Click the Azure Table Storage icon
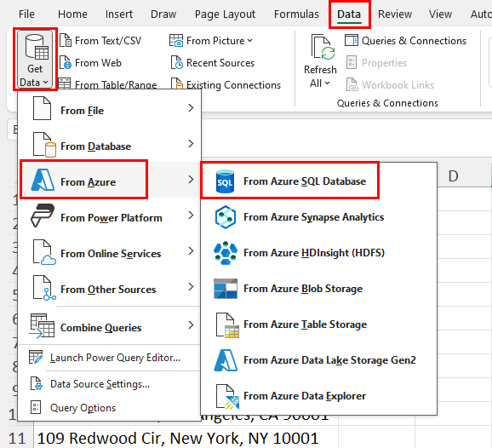The width and height of the screenshot is (492, 448). 227,325
